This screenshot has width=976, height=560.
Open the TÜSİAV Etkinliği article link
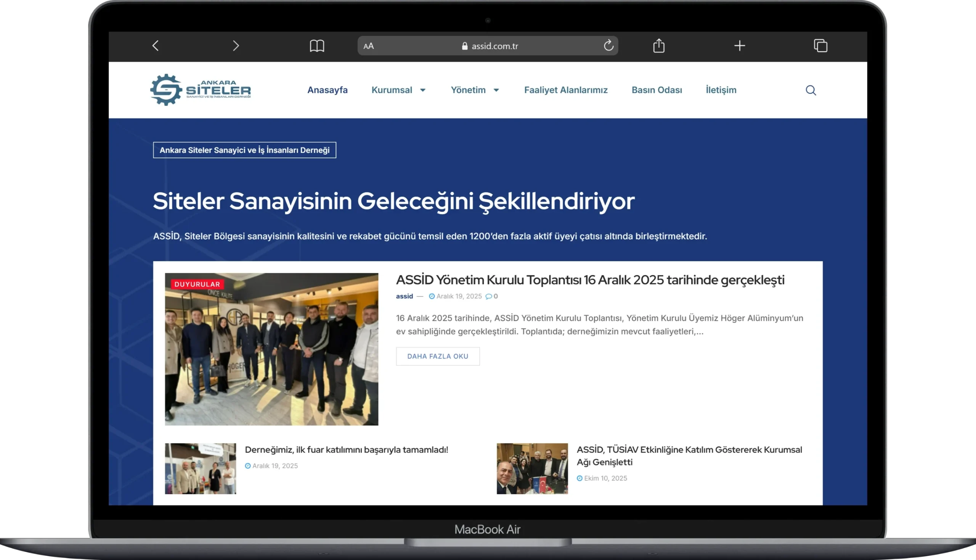[689, 456]
